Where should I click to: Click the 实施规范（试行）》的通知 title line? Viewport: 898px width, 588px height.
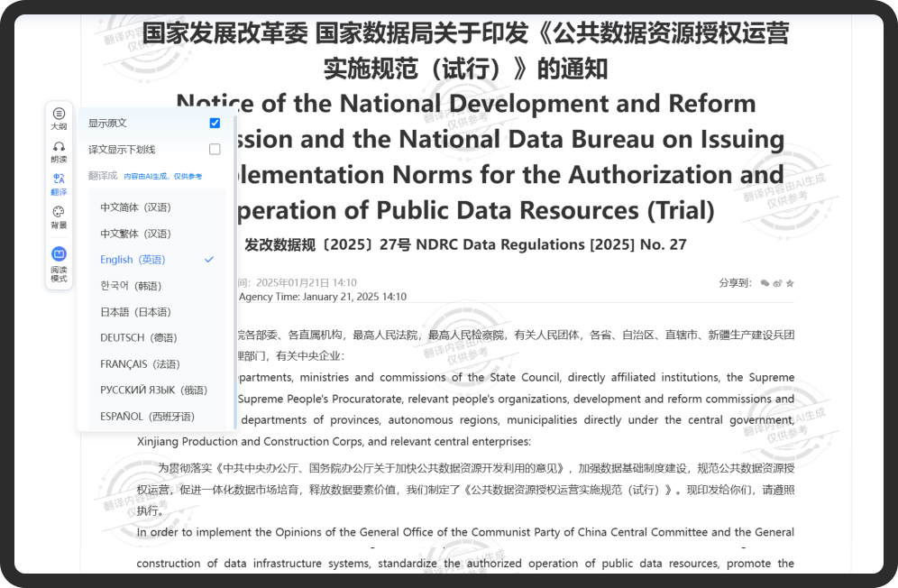pyautogui.click(x=465, y=69)
